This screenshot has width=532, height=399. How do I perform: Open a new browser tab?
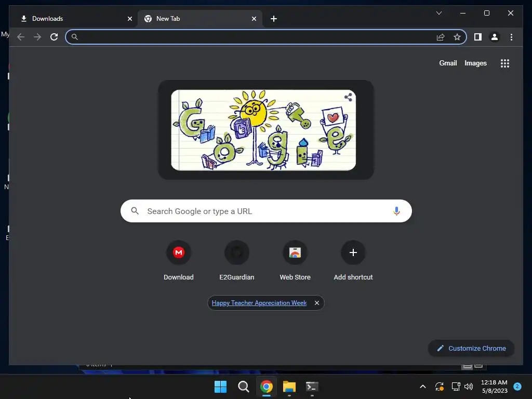pyautogui.click(x=274, y=19)
